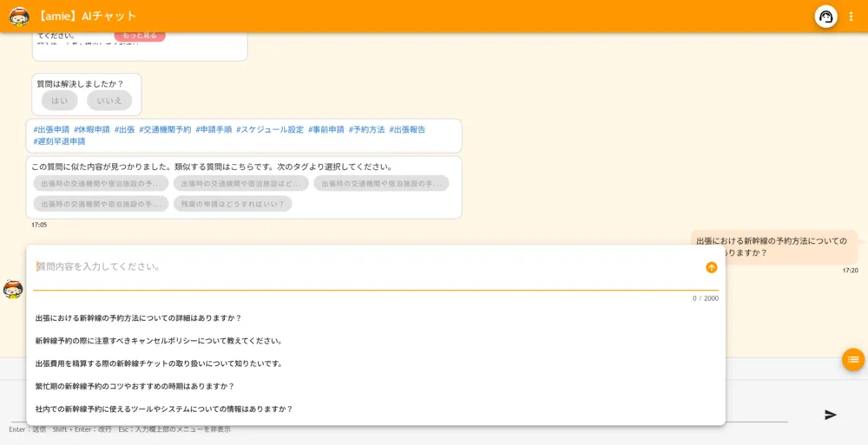This screenshot has width=868, height=445.
Task: Choose similar question chip ending 宿泊施設の予...
Action: pyautogui.click(x=101, y=183)
